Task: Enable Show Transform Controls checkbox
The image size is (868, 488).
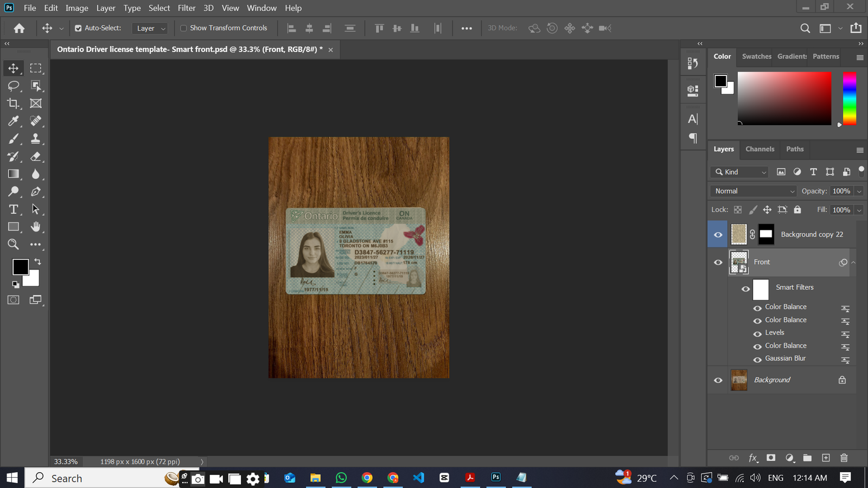Action: [x=183, y=28]
